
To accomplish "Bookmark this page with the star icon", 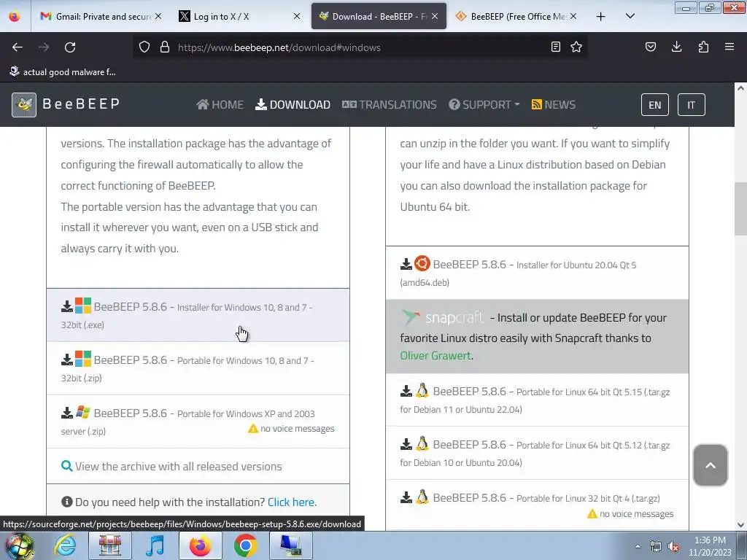I will point(576,47).
